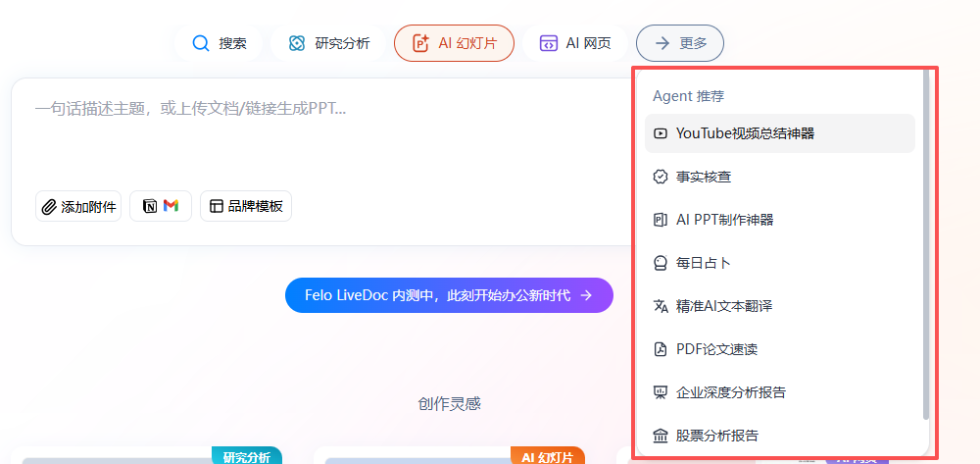The height and width of the screenshot is (464, 980).
Task: Open 企业深度分析报告 from the Agent list
Action: pyautogui.click(x=730, y=392)
